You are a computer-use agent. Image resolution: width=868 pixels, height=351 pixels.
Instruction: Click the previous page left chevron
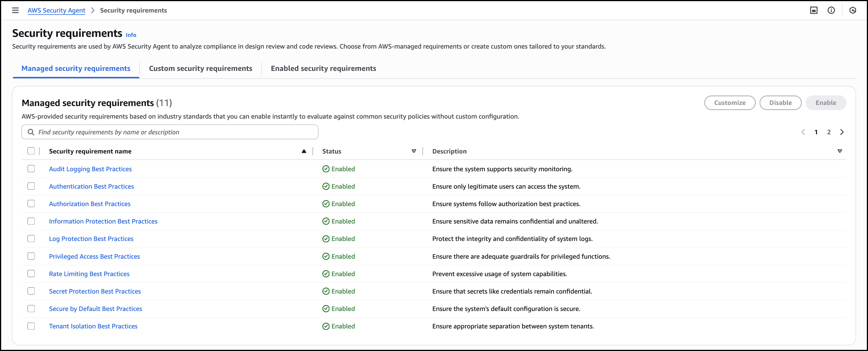pos(803,132)
